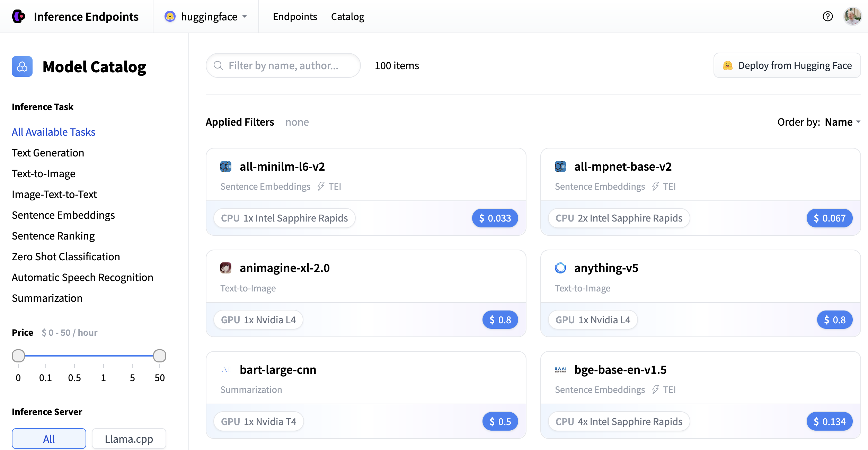The height and width of the screenshot is (450, 868).
Task: Select the All inference server toggle
Action: (x=49, y=439)
